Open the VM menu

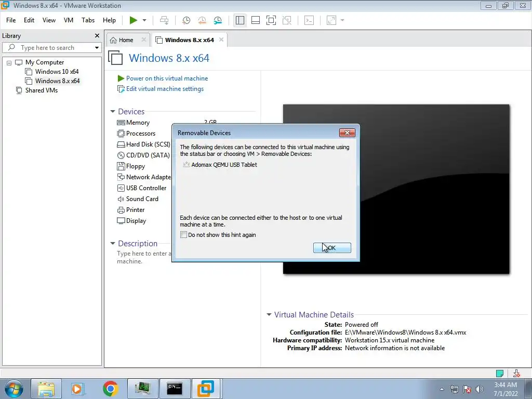pos(69,20)
